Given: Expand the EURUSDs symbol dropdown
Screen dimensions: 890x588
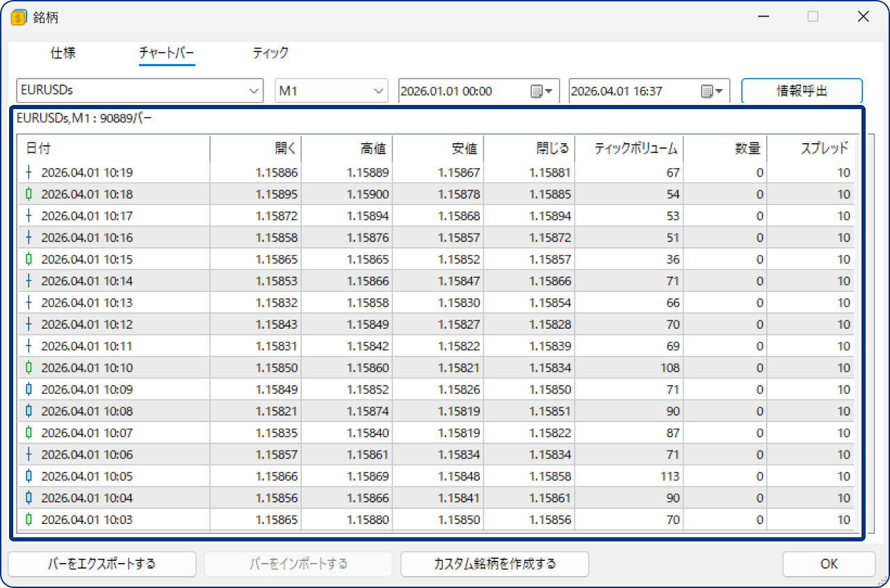Looking at the screenshot, I should [252, 91].
